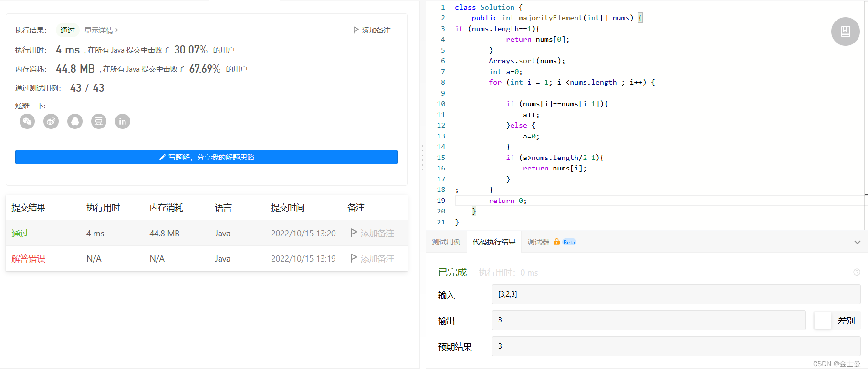Expand 显示详情 details link
868x372 pixels.
pos(101,30)
